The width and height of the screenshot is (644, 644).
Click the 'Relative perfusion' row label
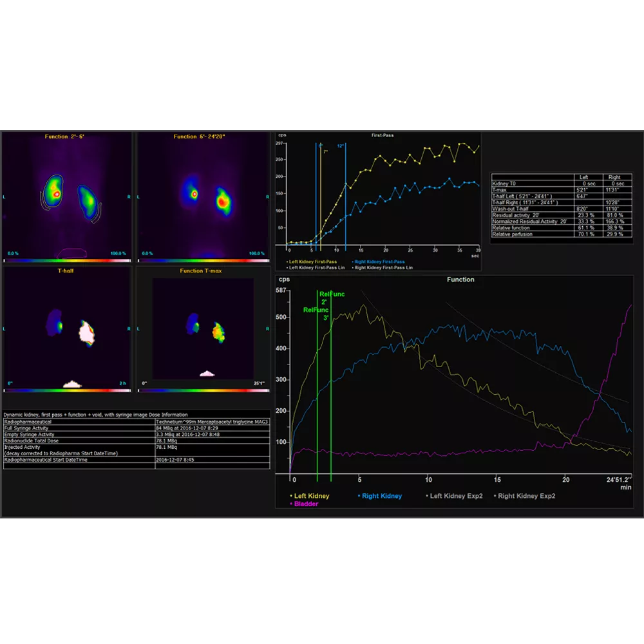coord(512,234)
